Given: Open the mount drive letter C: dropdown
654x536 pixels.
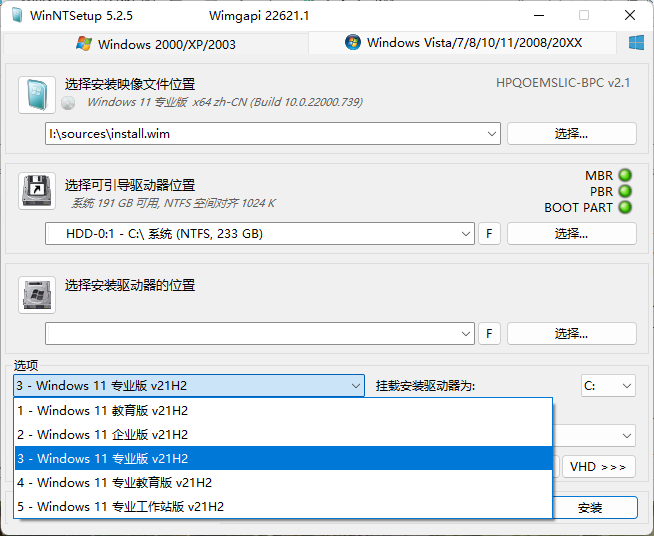Looking at the screenshot, I should [x=608, y=386].
